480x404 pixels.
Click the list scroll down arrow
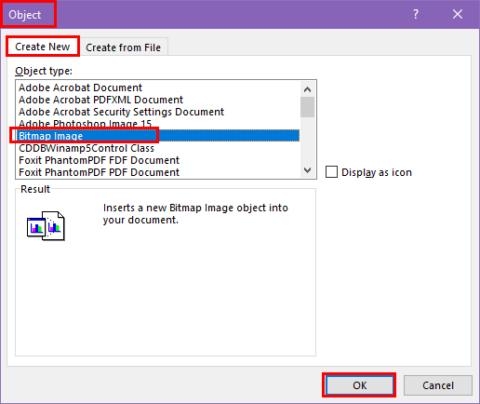[307, 170]
